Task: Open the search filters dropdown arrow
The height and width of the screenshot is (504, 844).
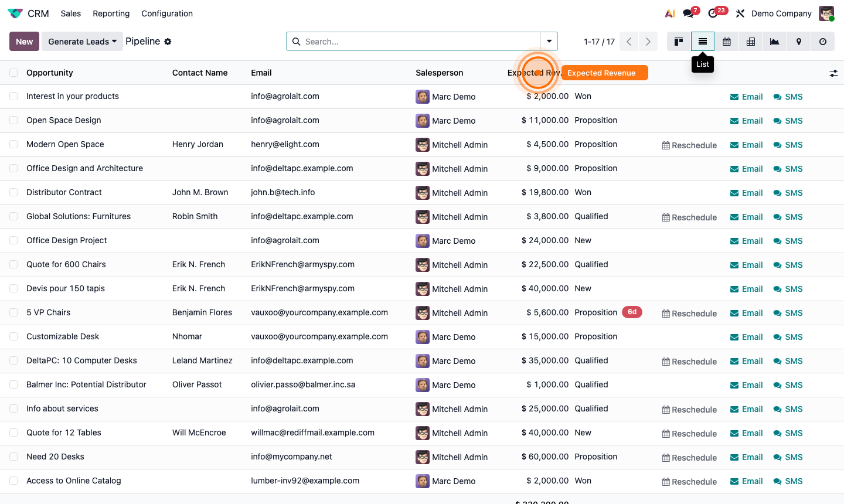Action: click(x=549, y=42)
